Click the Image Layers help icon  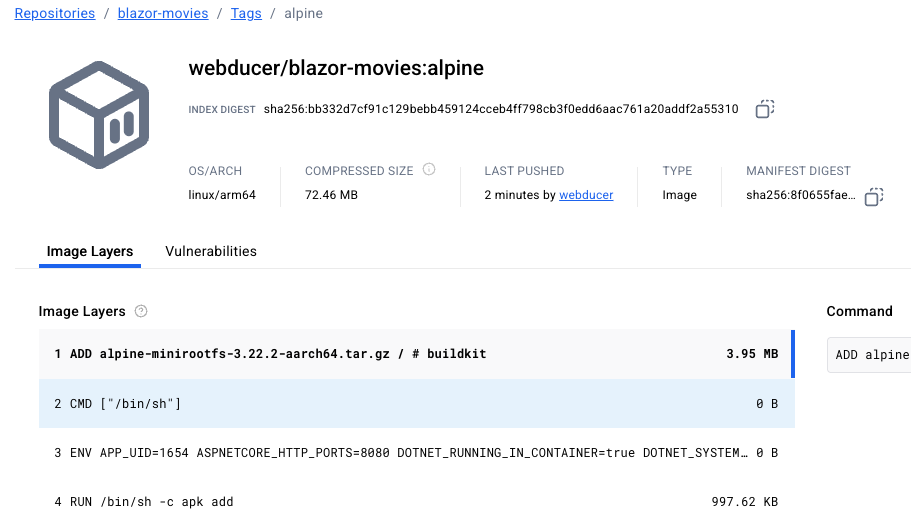(x=141, y=311)
